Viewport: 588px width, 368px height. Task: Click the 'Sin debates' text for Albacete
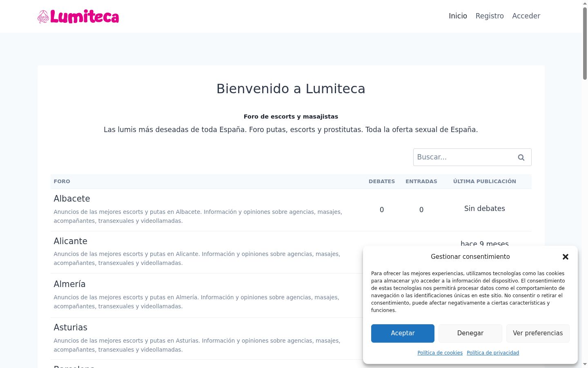(485, 209)
